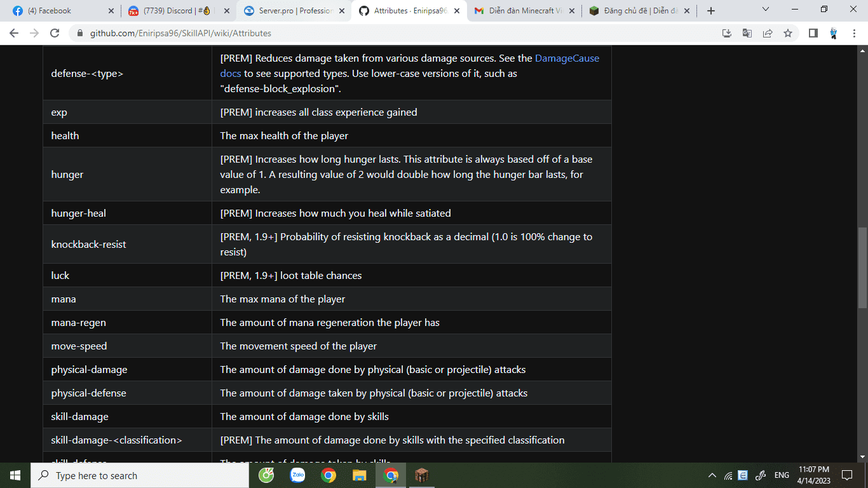This screenshot has height=488, width=868.
Task: Launch Minecraft from the taskbar
Action: tap(422, 475)
